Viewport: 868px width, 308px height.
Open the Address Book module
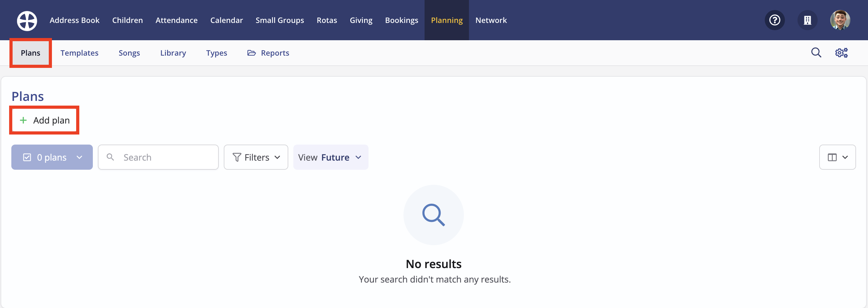(75, 20)
